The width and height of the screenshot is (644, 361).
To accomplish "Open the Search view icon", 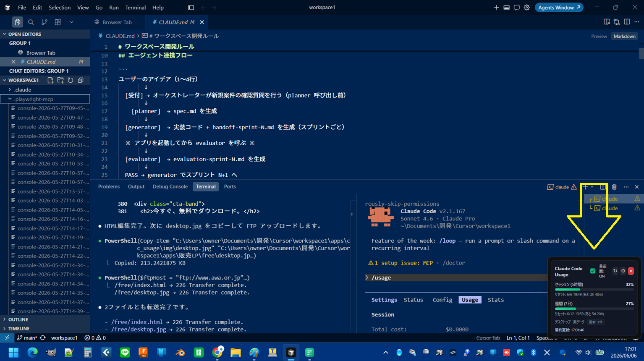I will (31, 22).
